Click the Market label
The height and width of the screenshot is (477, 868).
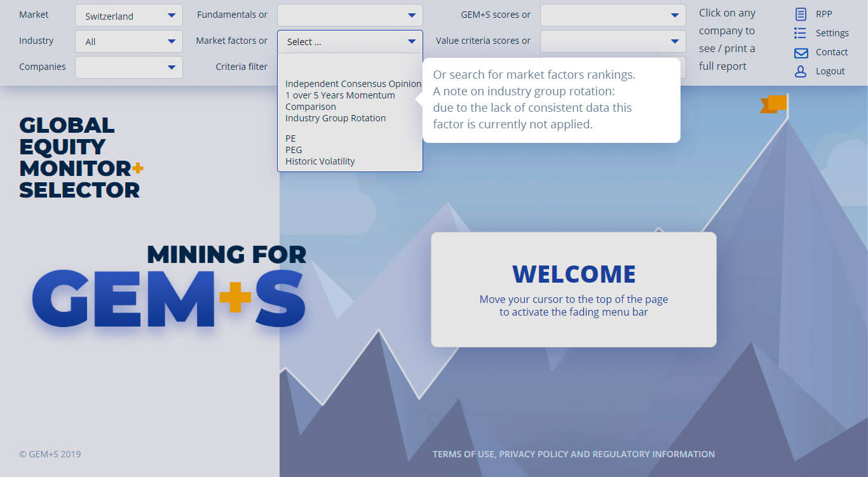point(34,15)
